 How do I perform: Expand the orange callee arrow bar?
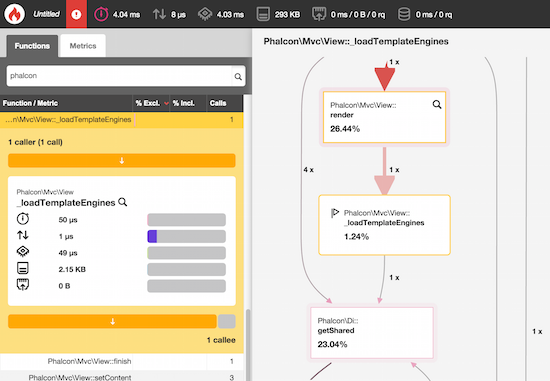point(112,321)
